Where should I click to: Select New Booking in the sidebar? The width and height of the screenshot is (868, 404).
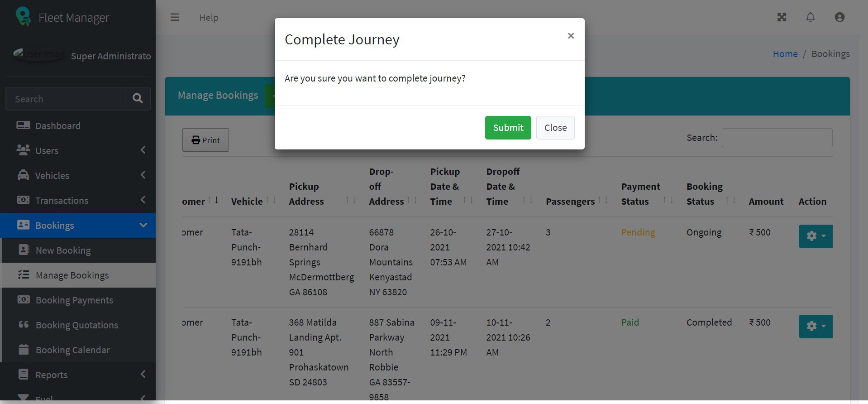63,250
